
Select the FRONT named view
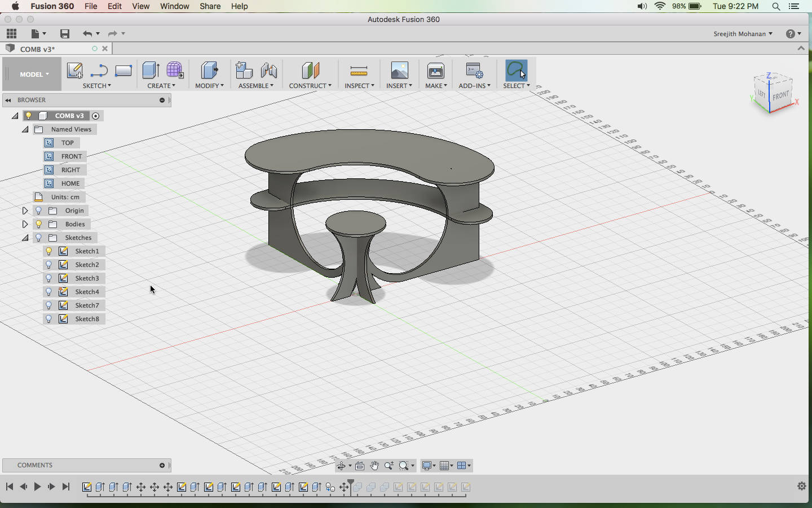72,156
